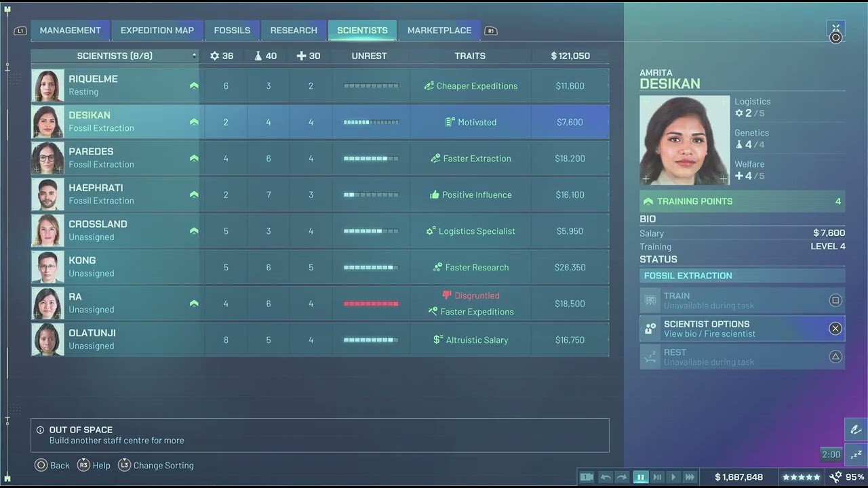Image resolution: width=868 pixels, height=488 pixels.
Task: Select the Crossland scientist row
Action: [320, 231]
